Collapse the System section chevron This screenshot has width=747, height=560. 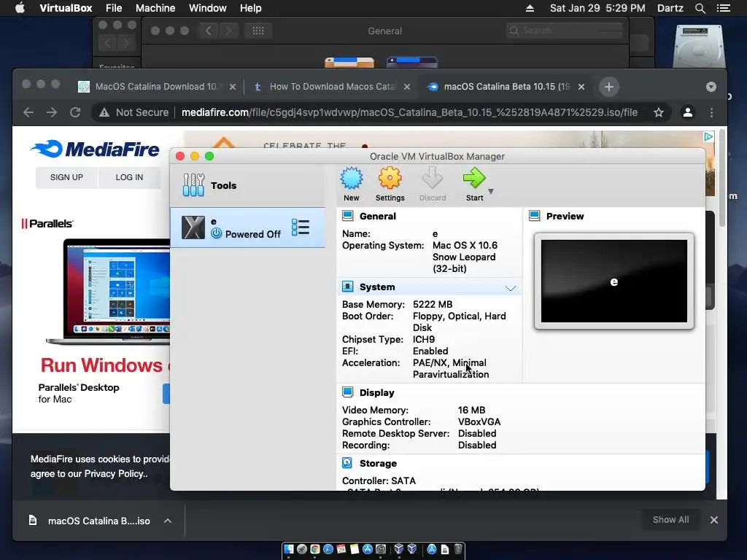(x=510, y=288)
